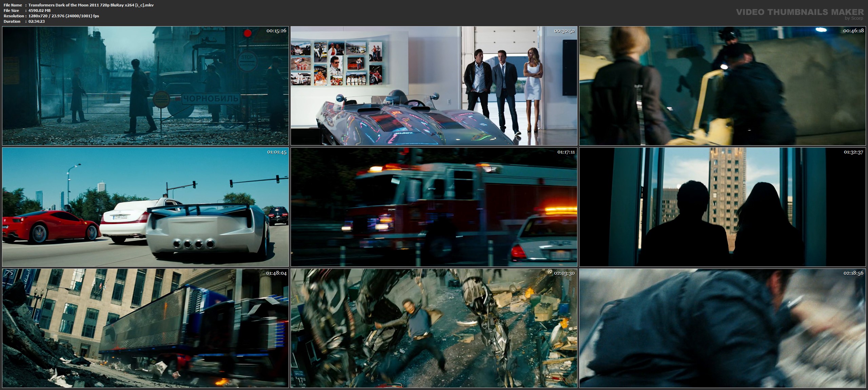Click the file size value 4590.02 MB
The width and height of the screenshot is (868, 390).
(40, 11)
